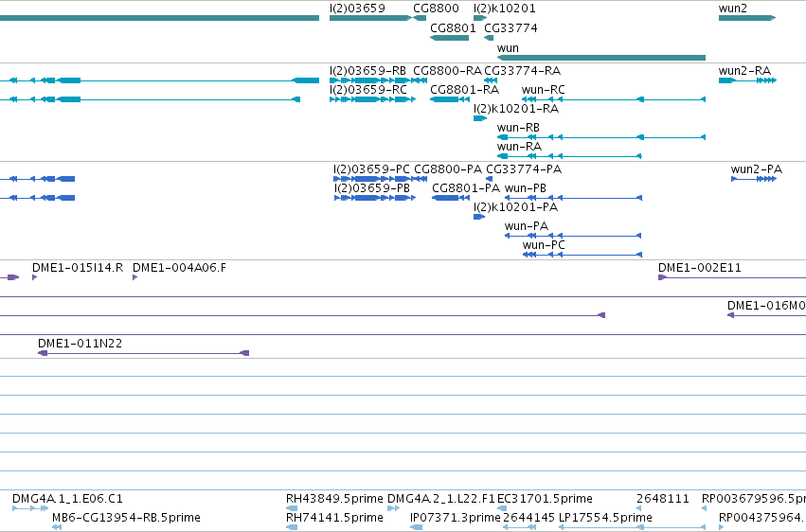Select the l(2)03659-RC transcript
The image size is (806, 532).
click(372, 99)
